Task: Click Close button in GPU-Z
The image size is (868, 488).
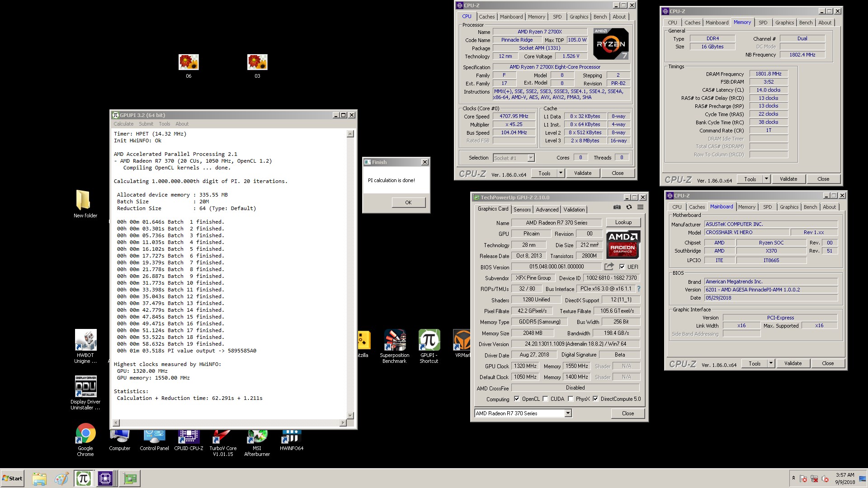Action: pos(628,413)
